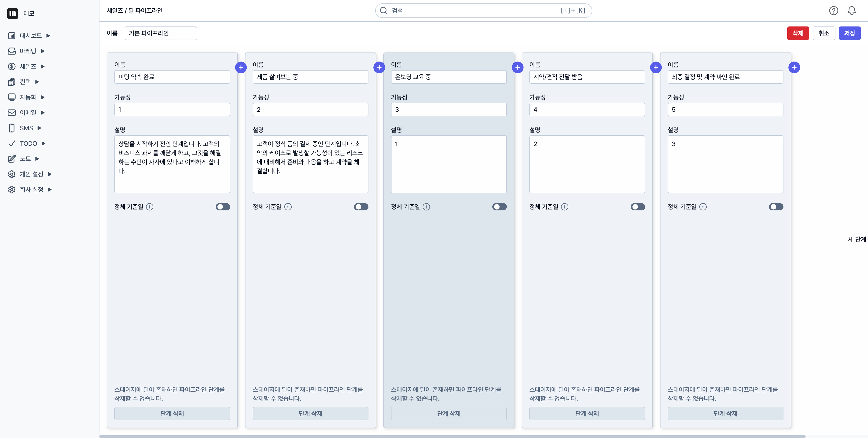Add stage after 최종 결정 및 계약 싸인 완료 plus
The width and height of the screenshot is (868, 438).
click(x=794, y=67)
